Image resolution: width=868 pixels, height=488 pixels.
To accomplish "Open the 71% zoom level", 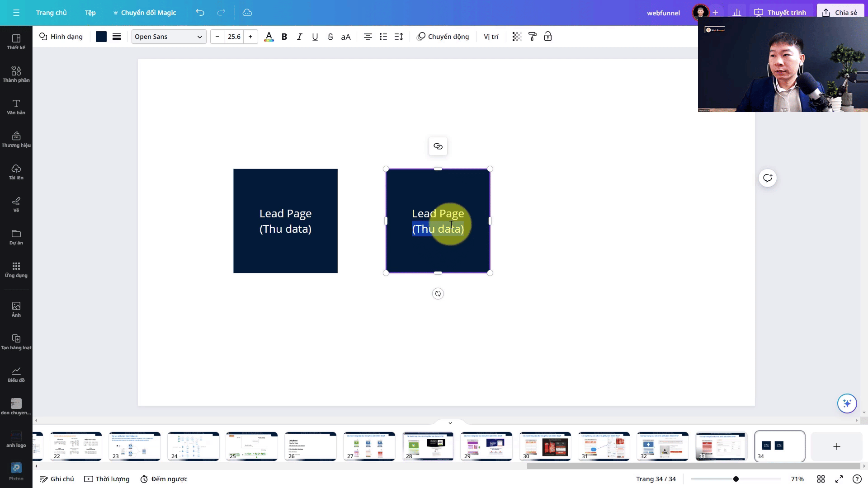I will pyautogui.click(x=797, y=479).
